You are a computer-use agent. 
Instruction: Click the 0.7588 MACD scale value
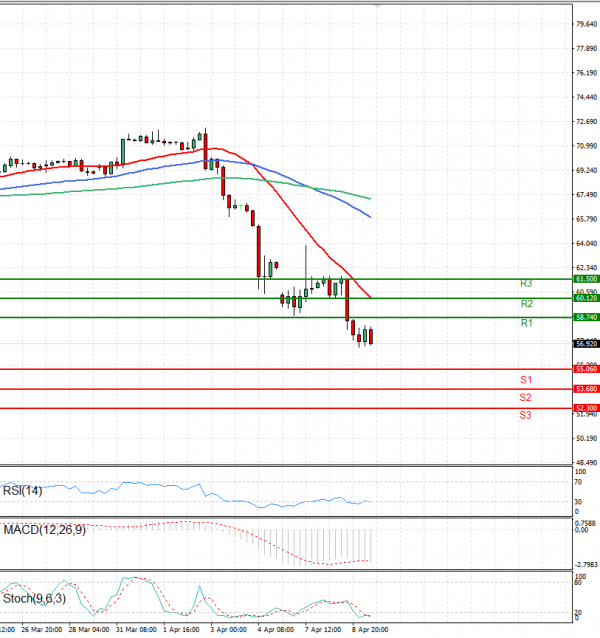click(586, 523)
